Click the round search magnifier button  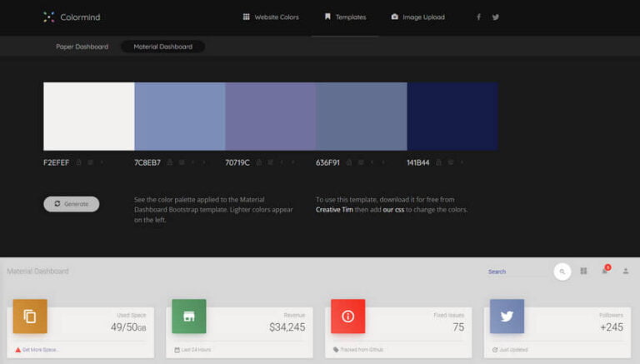[x=562, y=272]
